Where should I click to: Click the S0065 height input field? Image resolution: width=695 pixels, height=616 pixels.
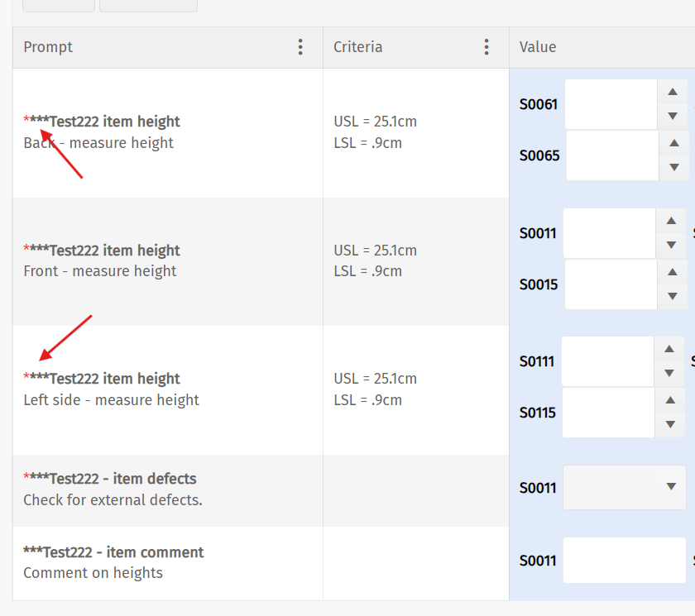pyautogui.click(x=612, y=155)
